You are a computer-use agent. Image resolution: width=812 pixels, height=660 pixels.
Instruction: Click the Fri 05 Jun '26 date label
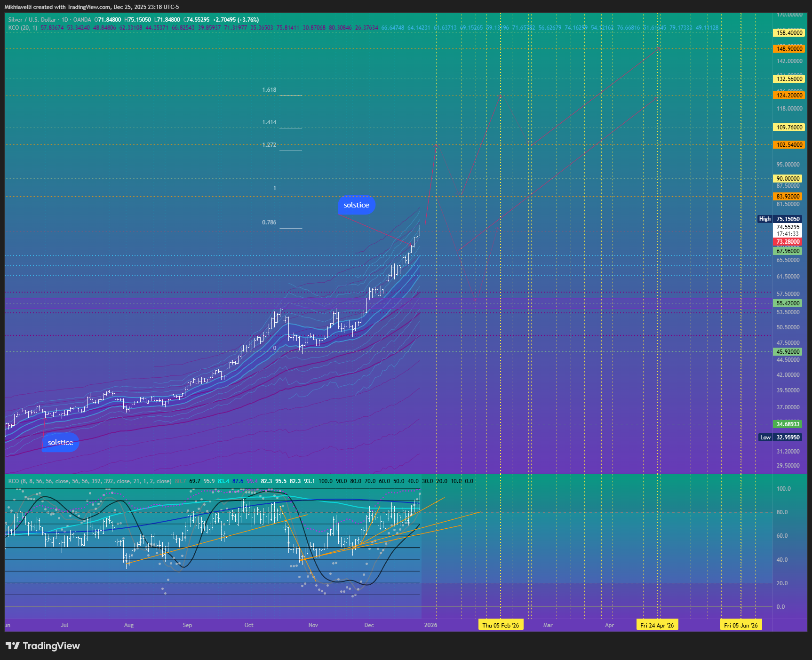[741, 625]
